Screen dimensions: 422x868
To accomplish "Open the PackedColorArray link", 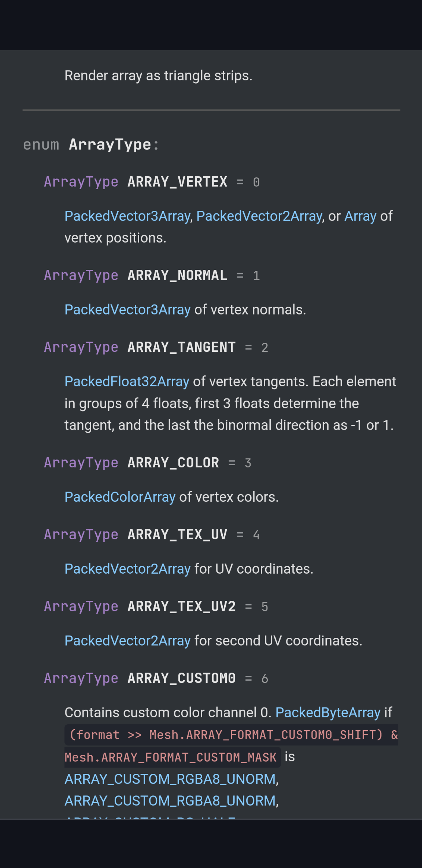I will click(120, 497).
